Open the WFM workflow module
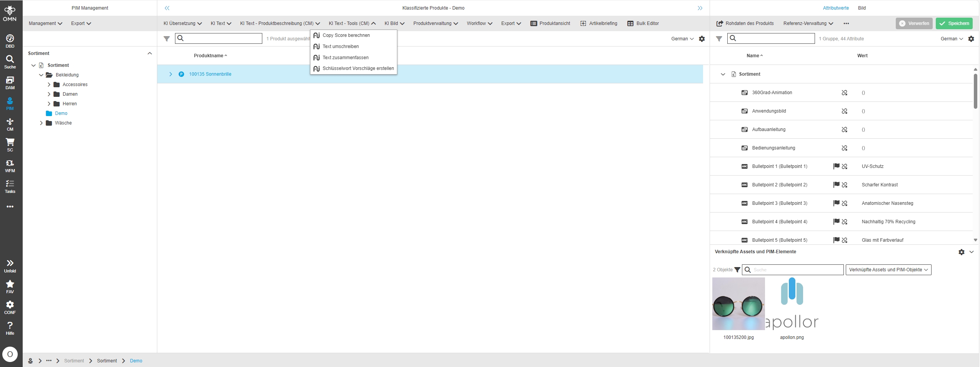Viewport: 980px width, 367px height. (10, 166)
